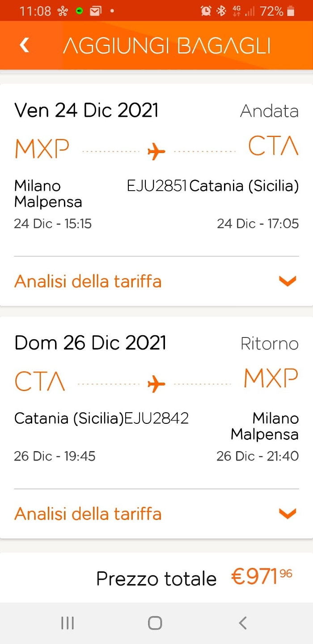Screen dimensions: 313x644
Task: Select the MXP departure airport code
Action: pyautogui.click(x=42, y=148)
